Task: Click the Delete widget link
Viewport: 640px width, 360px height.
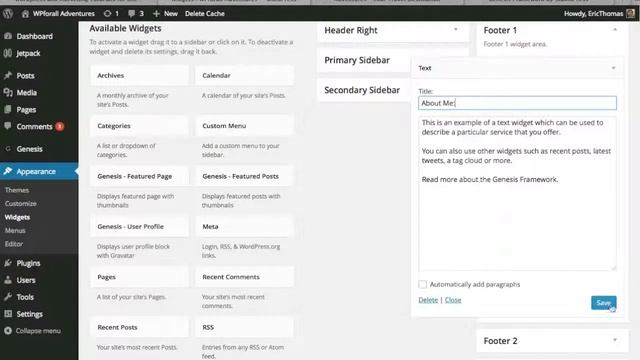Action: pos(428,300)
